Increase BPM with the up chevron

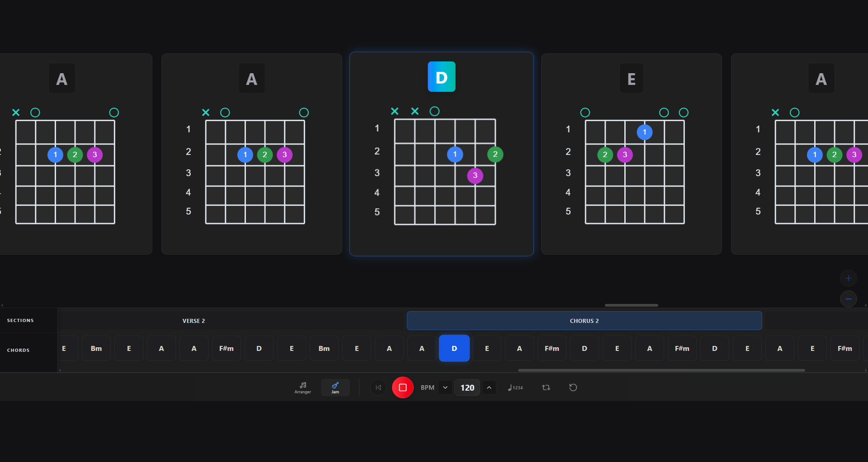click(489, 387)
